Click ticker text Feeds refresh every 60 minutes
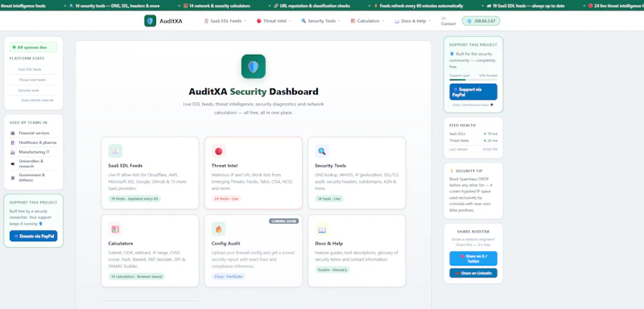The height and width of the screenshot is (309, 644). coord(421,6)
